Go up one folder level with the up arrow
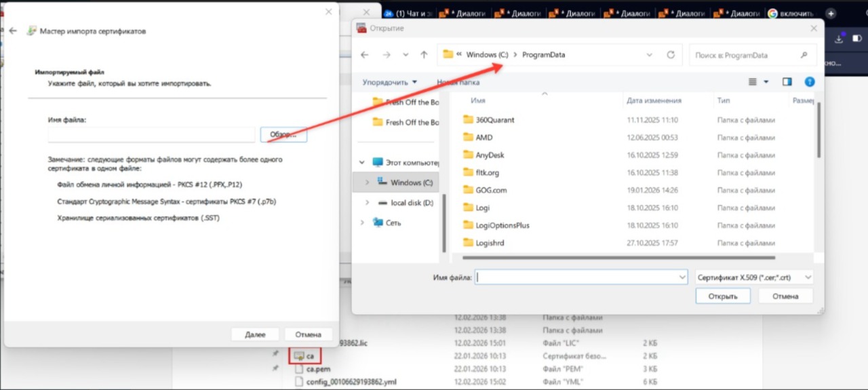Viewport: 868px width, 390px height. [x=424, y=55]
